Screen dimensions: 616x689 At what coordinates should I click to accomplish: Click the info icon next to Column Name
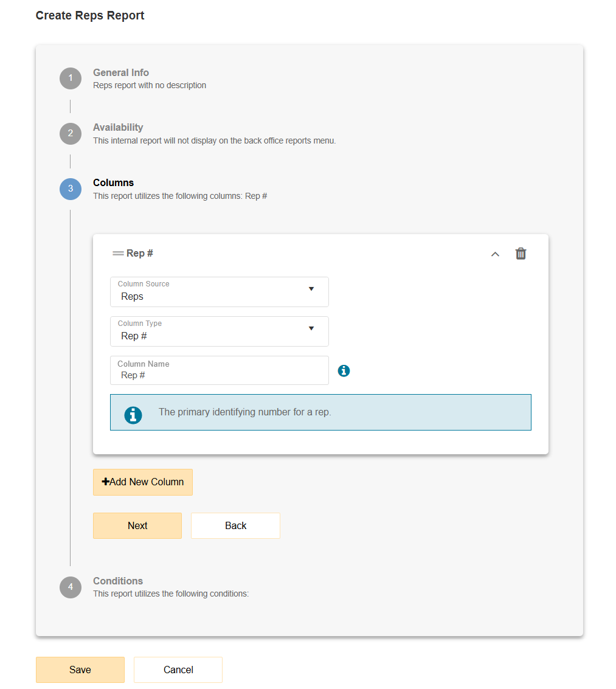coord(344,370)
